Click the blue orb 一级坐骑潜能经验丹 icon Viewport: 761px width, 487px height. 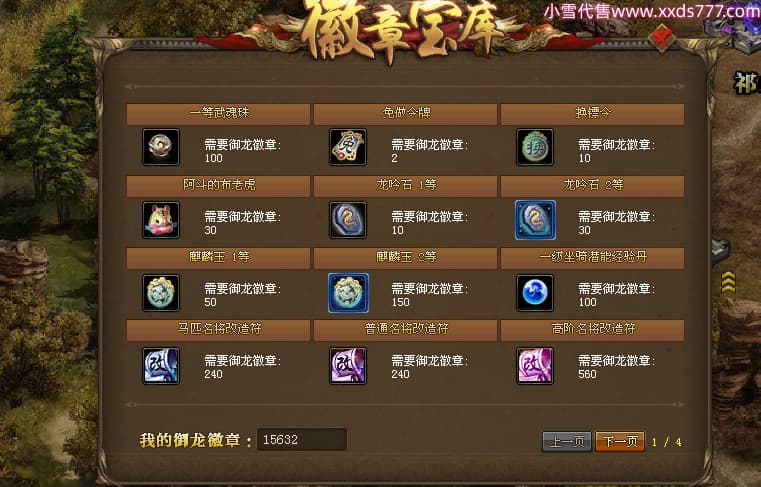pyautogui.click(x=534, y=293)
